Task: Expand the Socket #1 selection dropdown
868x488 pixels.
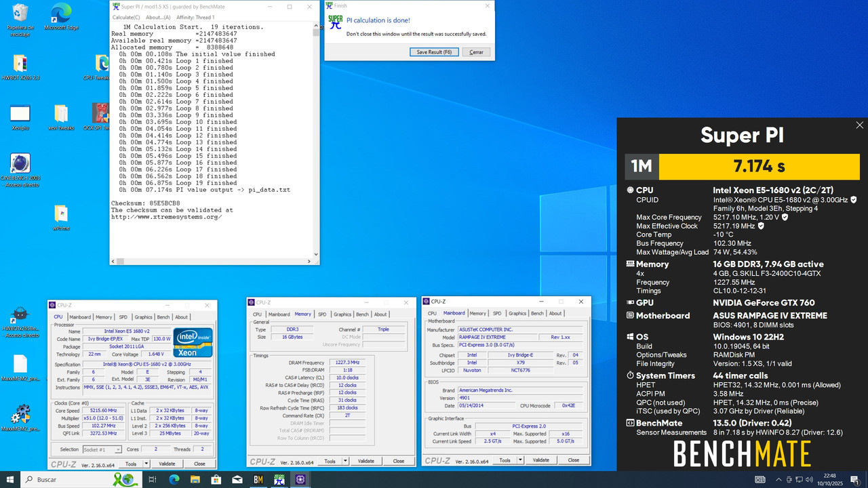Action: point(118,449)
